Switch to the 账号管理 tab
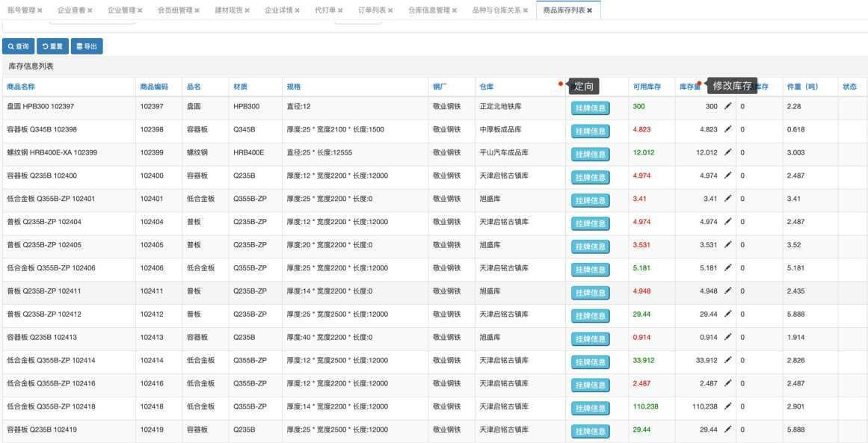This screenshot has height=443, width=868. coord(22,10)
